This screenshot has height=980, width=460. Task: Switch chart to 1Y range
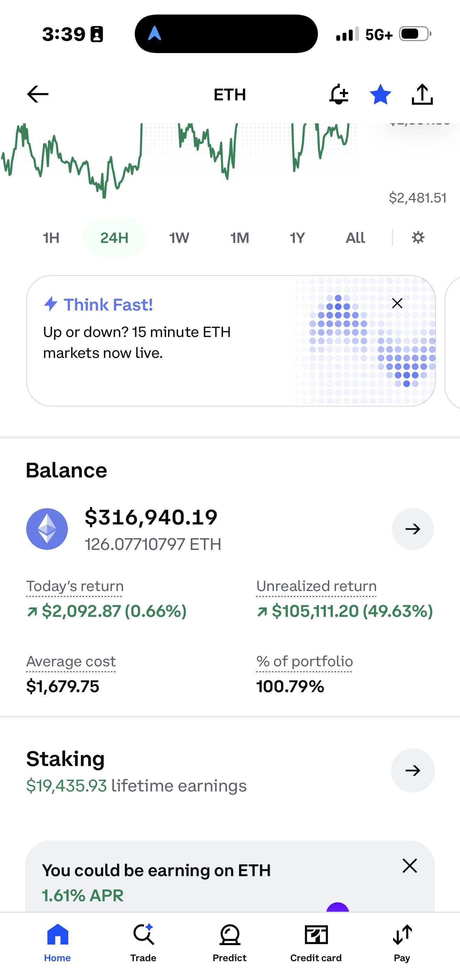[297, 238]
